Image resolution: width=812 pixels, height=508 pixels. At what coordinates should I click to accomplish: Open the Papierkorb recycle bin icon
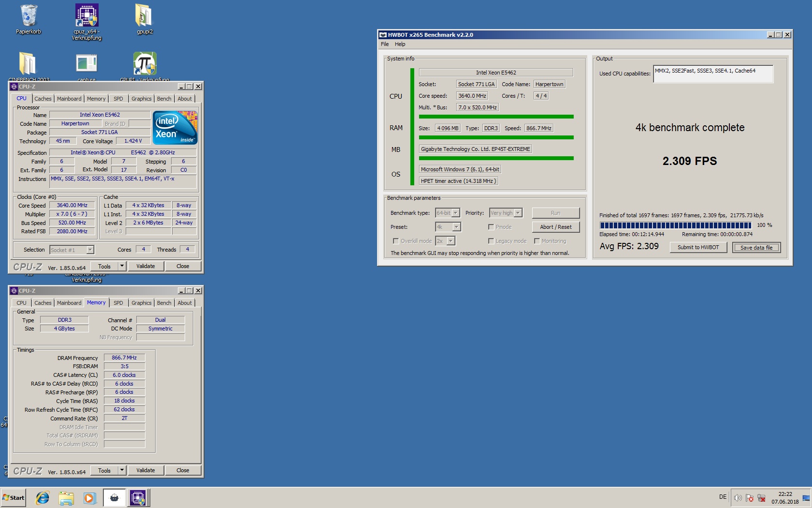point(29,19)
